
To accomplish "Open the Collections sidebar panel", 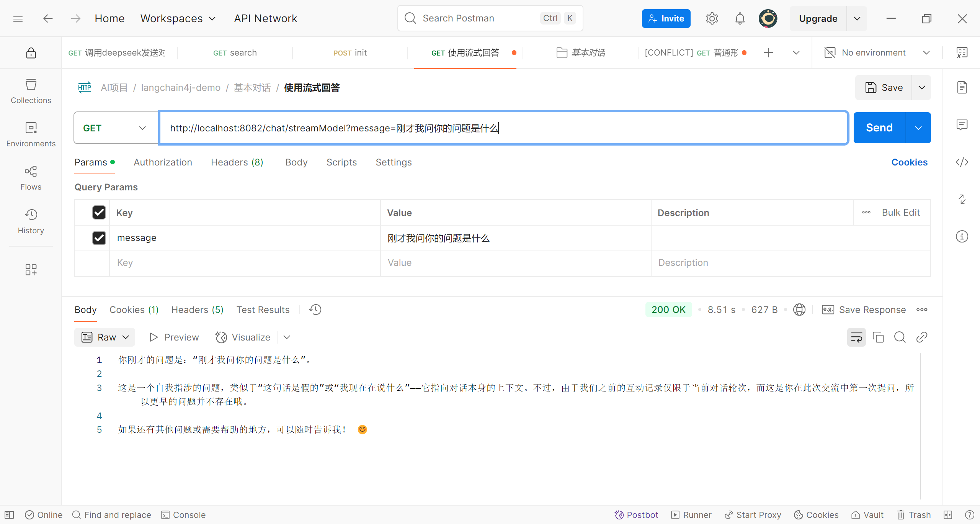I will point(31,91).
